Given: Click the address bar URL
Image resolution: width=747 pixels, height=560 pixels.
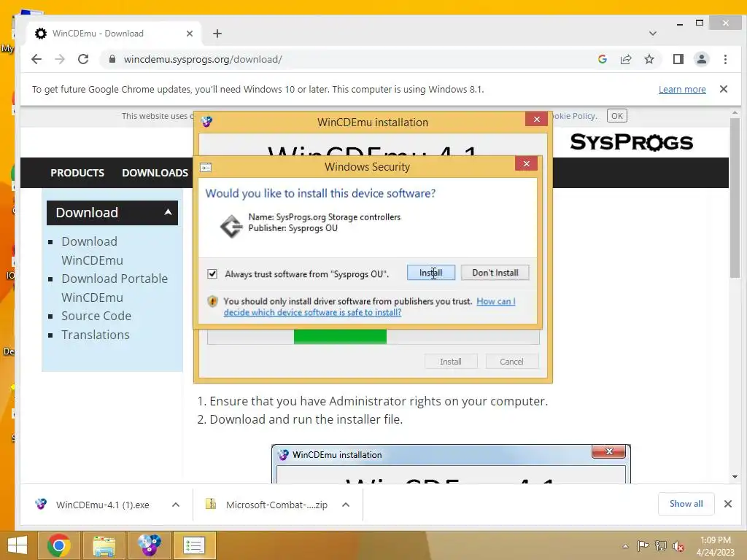Looking at the screenshot, I should point(203,59).
